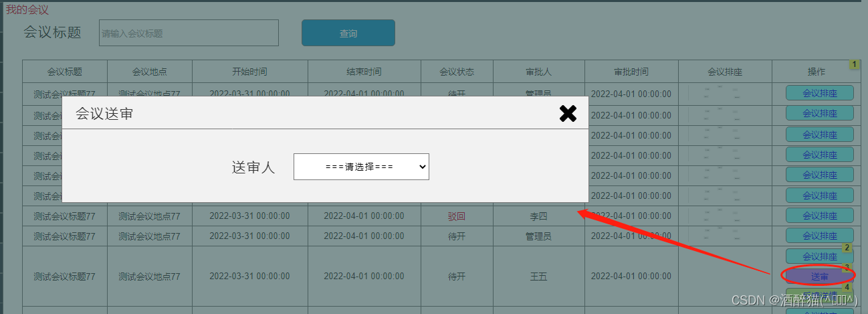This screenshot has width=868, height=314.
Task: Click the 李四 approver cell
Action: click(539, 216)
